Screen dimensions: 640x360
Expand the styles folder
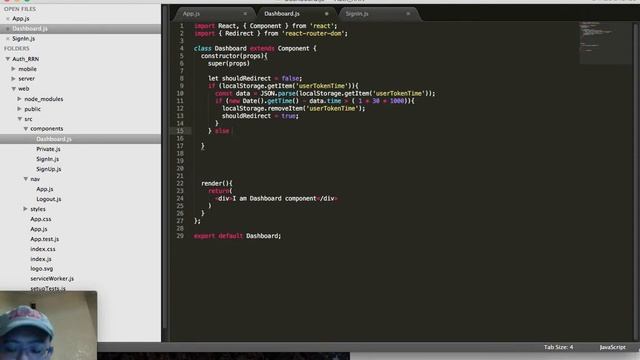[25, 209]
